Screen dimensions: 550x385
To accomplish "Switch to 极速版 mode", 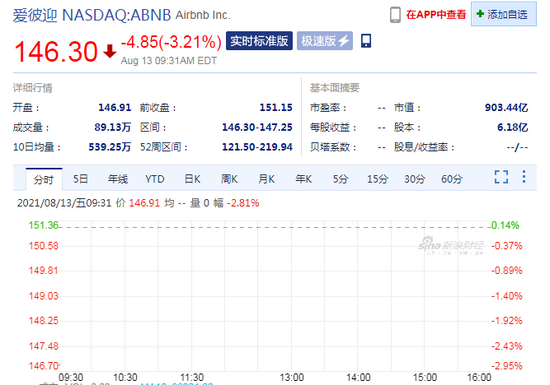I will [325, 41].
